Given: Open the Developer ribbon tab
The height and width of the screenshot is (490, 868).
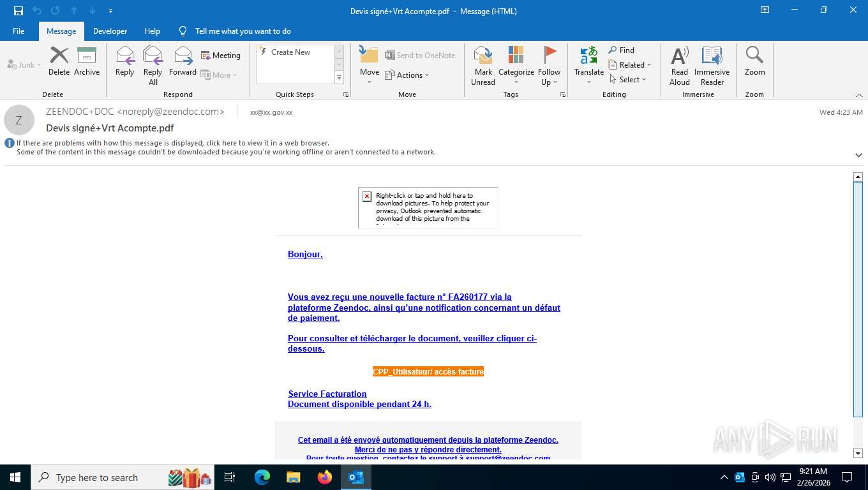Looking at the screenshot, I should (110, 31).
